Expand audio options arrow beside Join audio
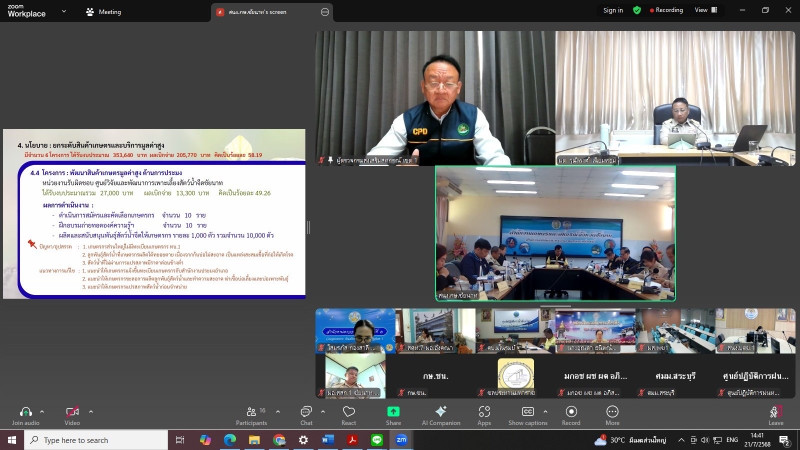800x450 pixels. [42, 408]
